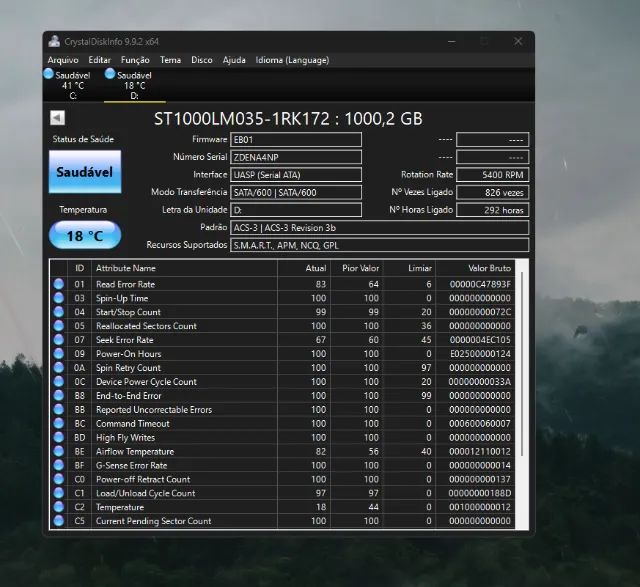Click the blue health orb of the D: drive

110,74
